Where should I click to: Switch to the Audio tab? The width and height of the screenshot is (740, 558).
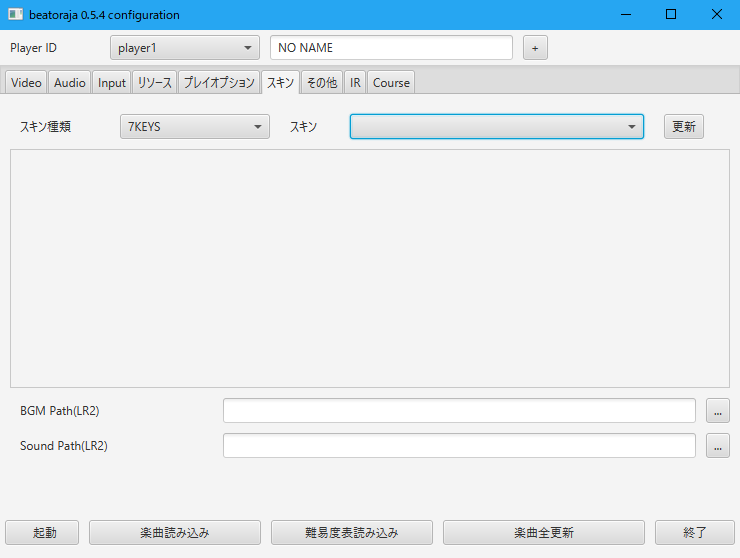[69, 83]
